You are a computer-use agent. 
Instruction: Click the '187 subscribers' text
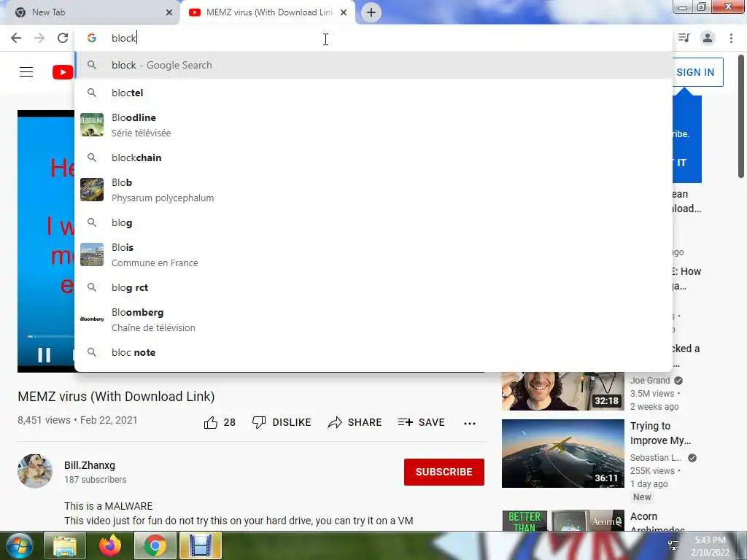96,480
